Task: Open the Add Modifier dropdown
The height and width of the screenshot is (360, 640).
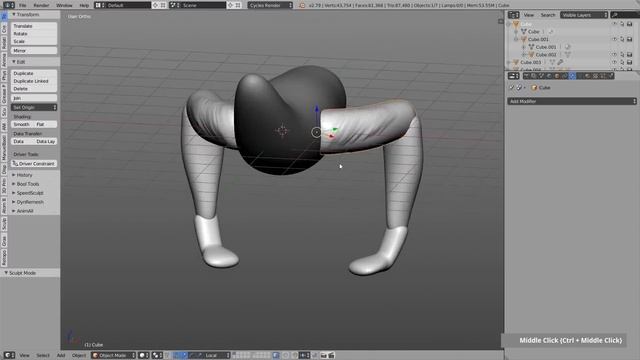Action: (571, 101)
